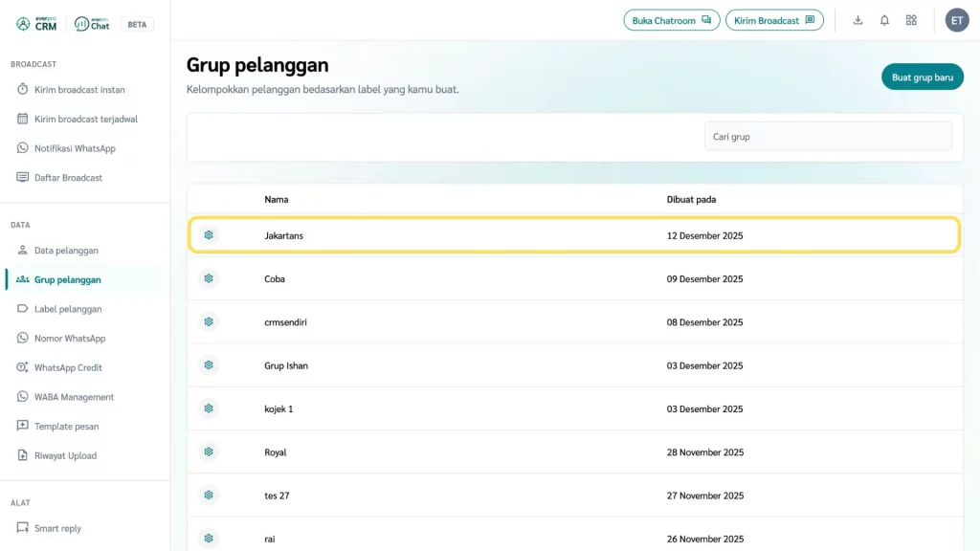This screenshot has width=980, height=551.
Task: Select Template pesan from sidebar
Action: point(66,427)
